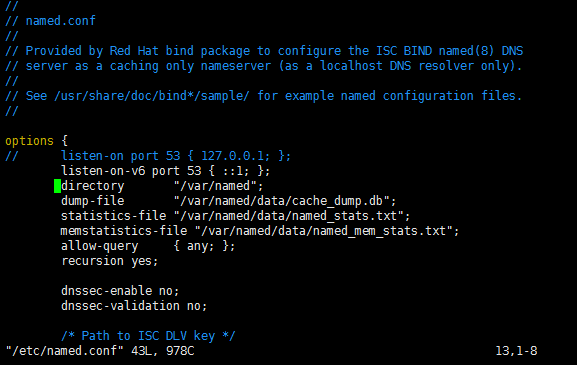Click the statistics-file option name
577x365 pixels.
coord(114,216)
